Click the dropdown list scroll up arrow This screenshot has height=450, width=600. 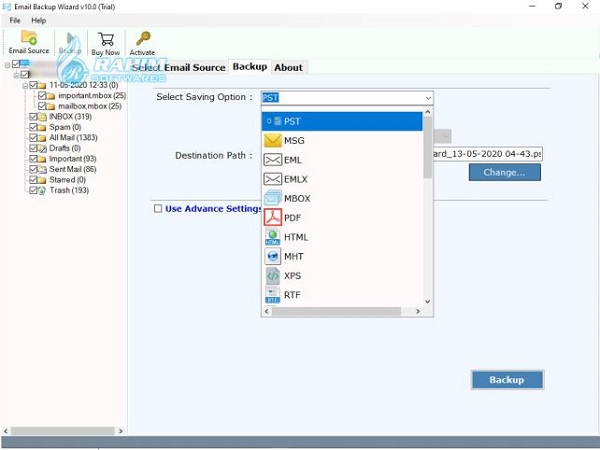pyautogui.click(x=428, y=112)
